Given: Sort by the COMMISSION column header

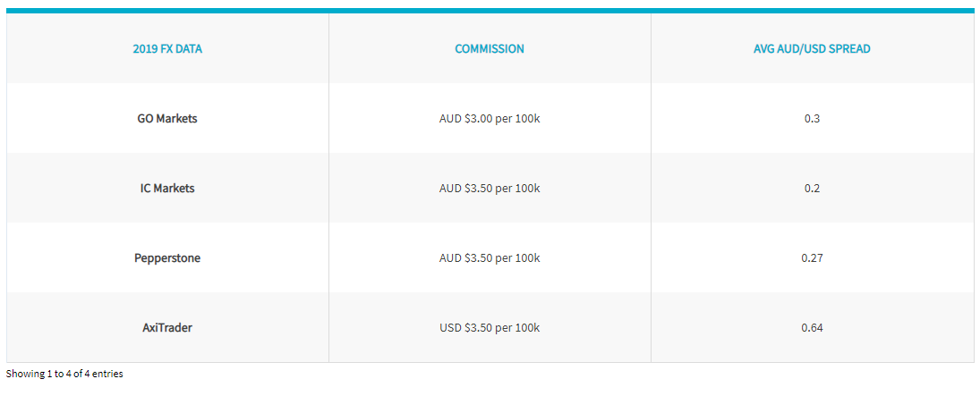Looking at the screenshot, I should 490,49.
